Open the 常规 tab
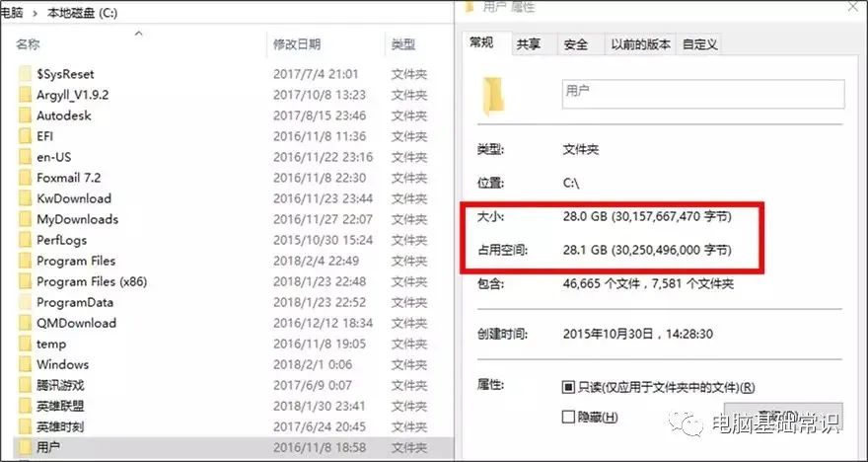Viewport: 868px width, 462px height. point(481,42)
